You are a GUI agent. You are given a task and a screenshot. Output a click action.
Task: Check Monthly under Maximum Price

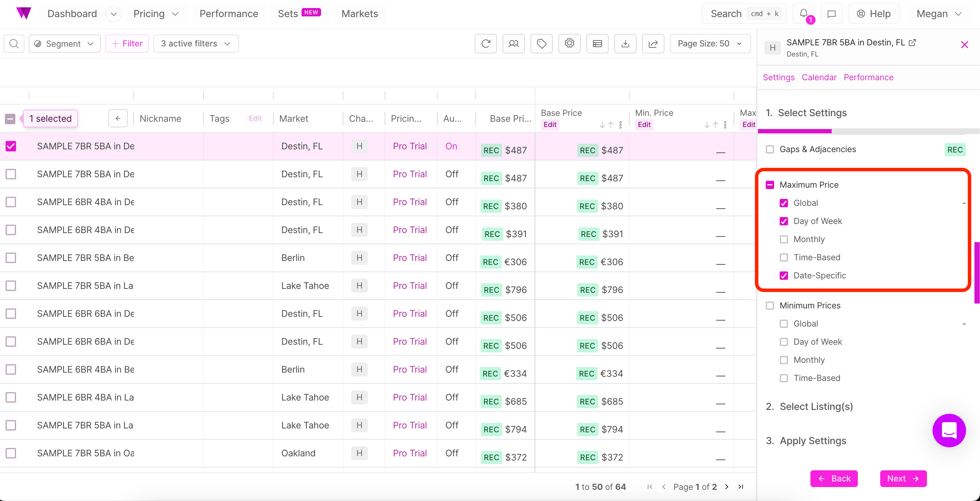[x=784, y=239]
